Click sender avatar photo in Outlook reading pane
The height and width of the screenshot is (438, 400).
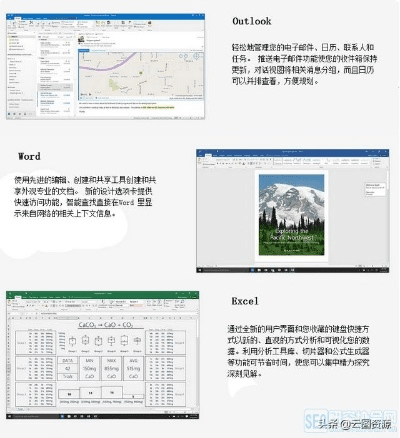[x=81, y=39]
